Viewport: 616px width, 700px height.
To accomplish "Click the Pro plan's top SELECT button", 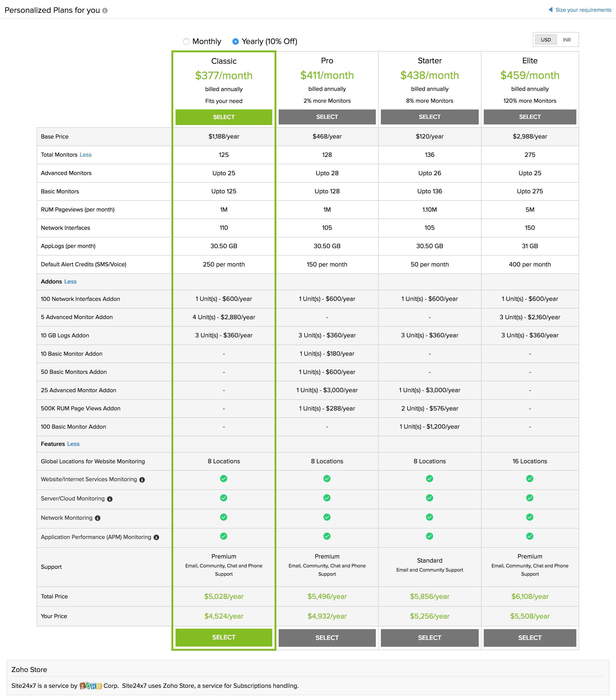I will tap(327, 117).
